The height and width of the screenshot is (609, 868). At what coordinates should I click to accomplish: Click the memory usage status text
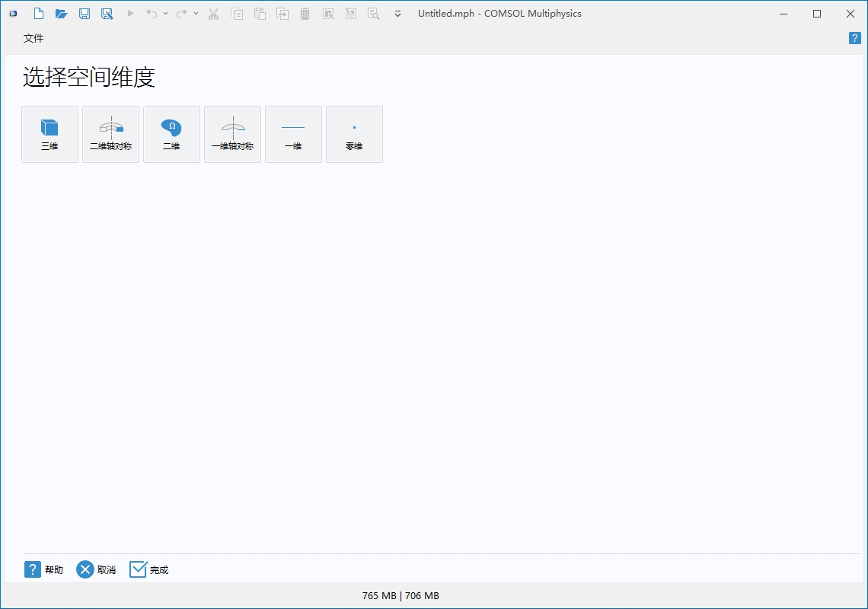point(400,595)
